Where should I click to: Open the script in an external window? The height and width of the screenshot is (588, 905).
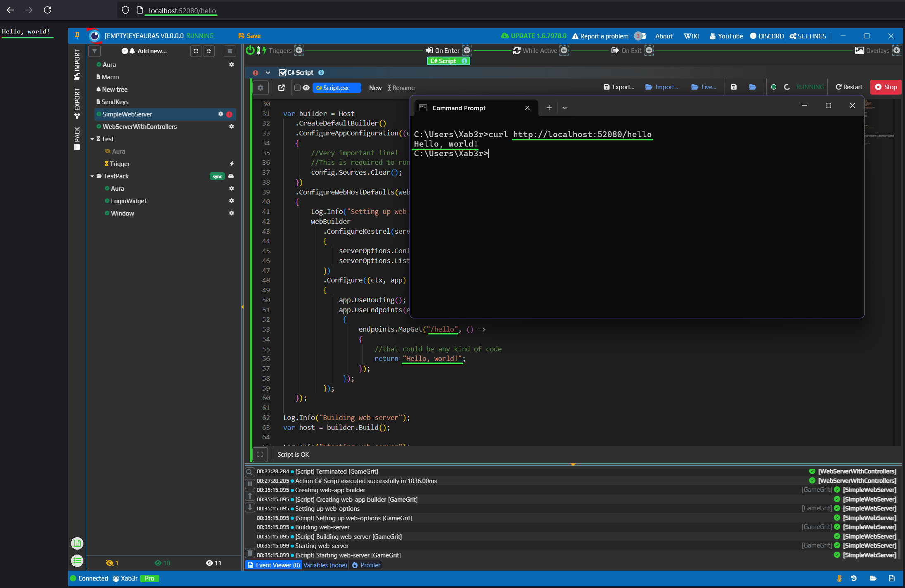pos(282,88)
